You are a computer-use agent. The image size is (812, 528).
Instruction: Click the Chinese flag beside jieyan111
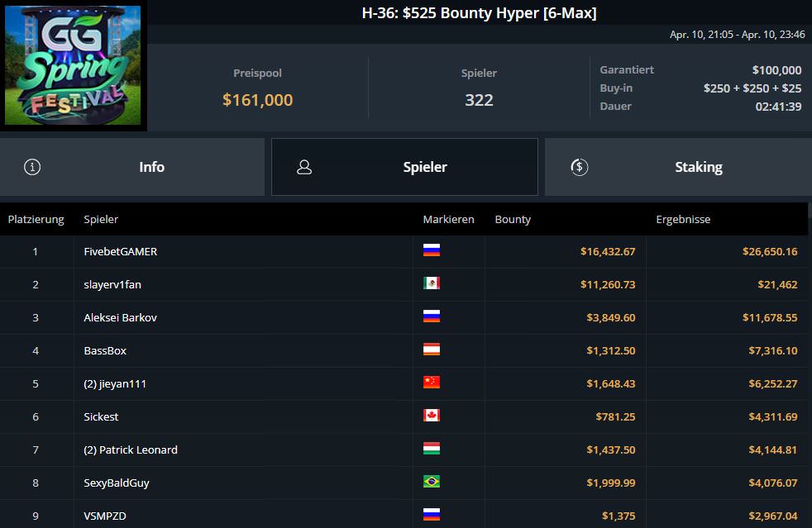[x=431, y=383]
